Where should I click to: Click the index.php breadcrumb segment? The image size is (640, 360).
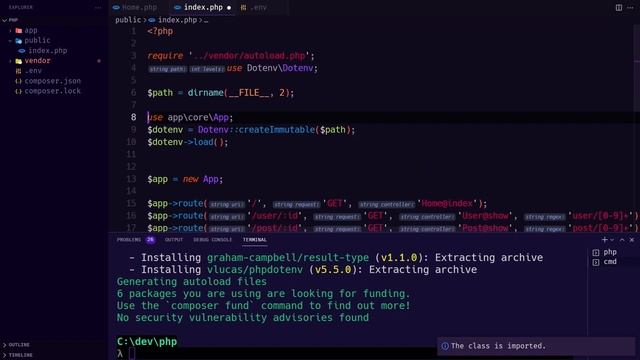click(x=177, y=20)
